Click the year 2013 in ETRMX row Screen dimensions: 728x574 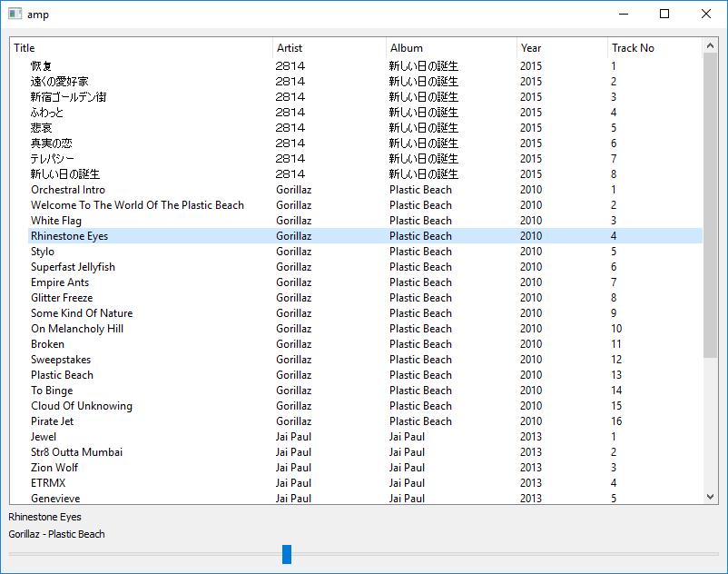tap(531, 483)
